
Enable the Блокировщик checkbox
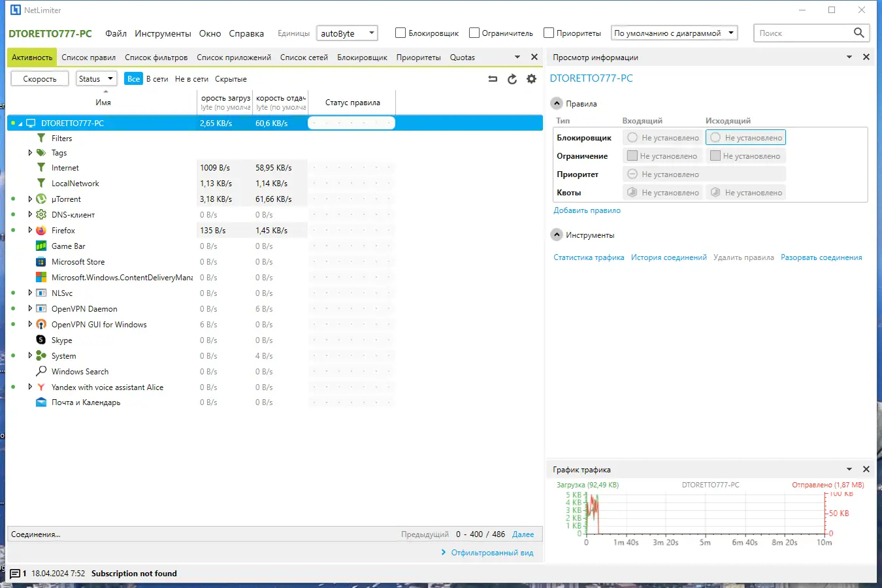pyautogui.click(x=400, y=33)
